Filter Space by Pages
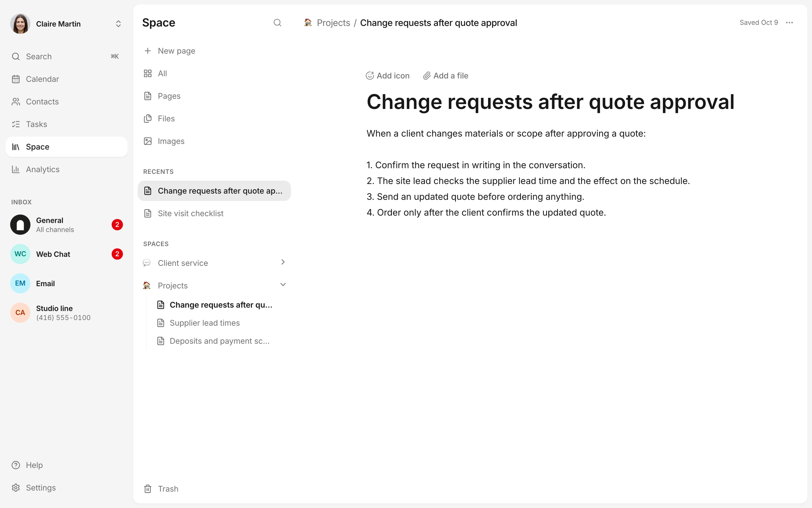The height and width of the screenshot is (508, 812). (214, 96)
